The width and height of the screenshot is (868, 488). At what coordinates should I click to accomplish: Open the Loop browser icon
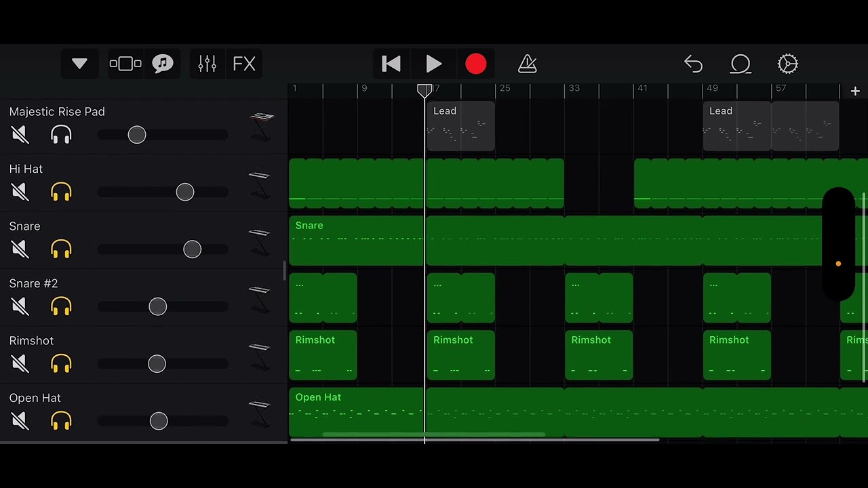point(741,64)
